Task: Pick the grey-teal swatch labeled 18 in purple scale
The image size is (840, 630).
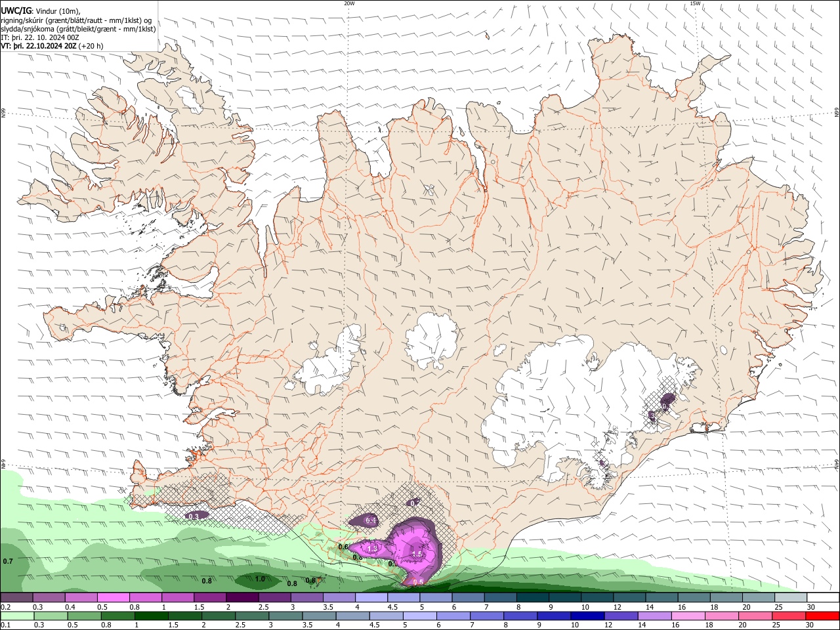Action: [726, 598]
